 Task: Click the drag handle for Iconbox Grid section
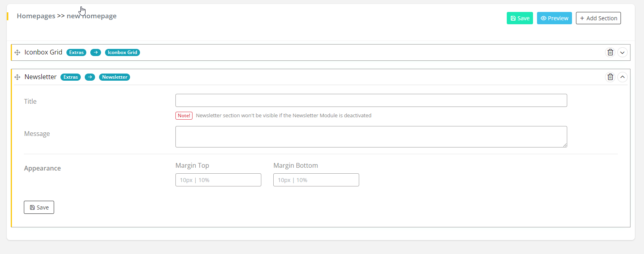pyautogui.click(x=17, y=52)
